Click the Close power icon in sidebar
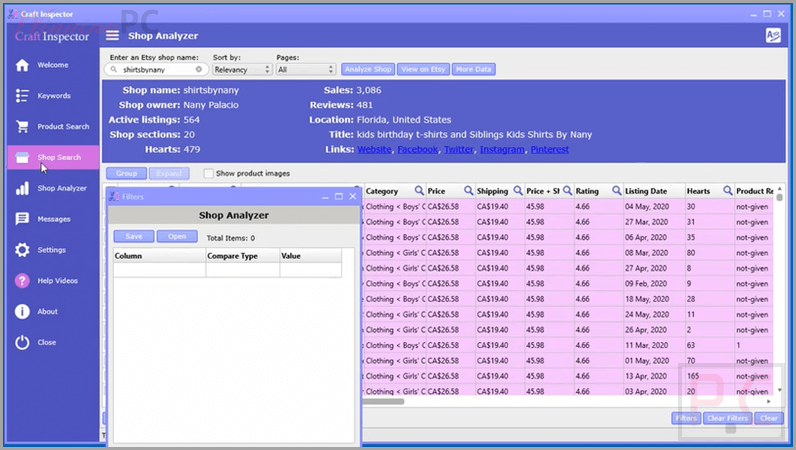This screenshot has height=450, width=796. pyautogui.click(x=22, y=342)
